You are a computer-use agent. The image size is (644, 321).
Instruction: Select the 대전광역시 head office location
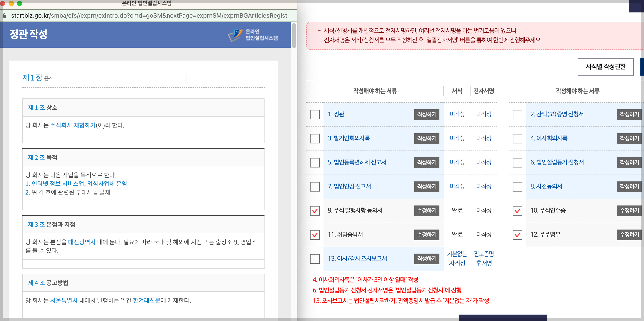(82, 242)
